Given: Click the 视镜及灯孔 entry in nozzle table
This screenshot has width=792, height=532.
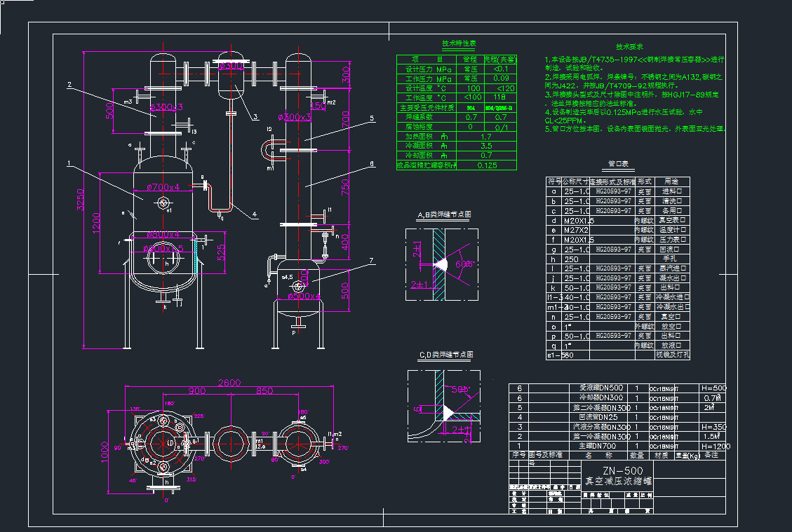Looking at the screenshot, I should pos(672,355).
